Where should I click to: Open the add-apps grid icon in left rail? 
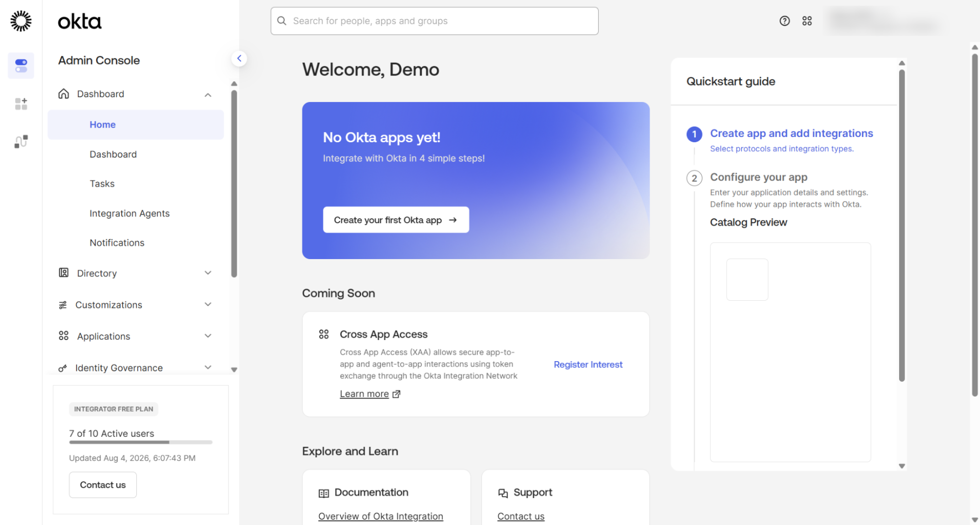(x=21, y=104)
